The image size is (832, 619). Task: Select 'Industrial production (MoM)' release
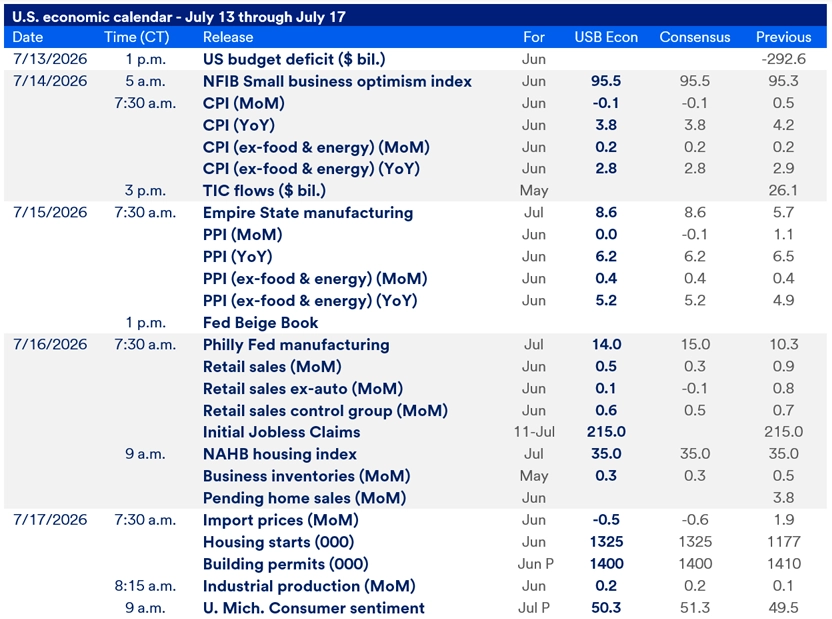click(309, 586)
